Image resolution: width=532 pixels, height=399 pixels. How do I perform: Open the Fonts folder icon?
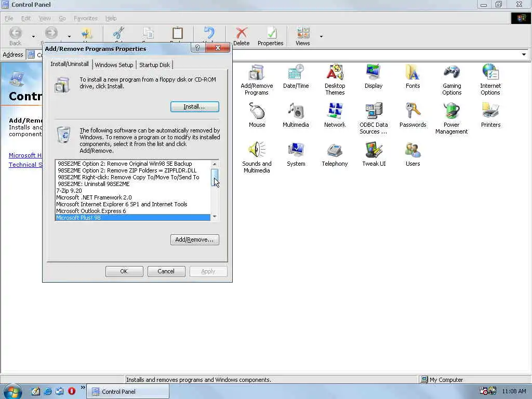click(x=413, y=77)
